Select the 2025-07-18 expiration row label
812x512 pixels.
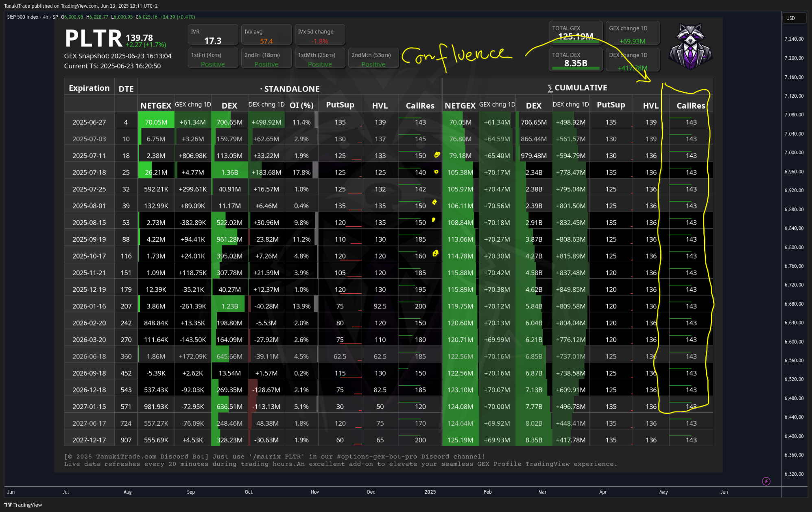coord(89,172)
